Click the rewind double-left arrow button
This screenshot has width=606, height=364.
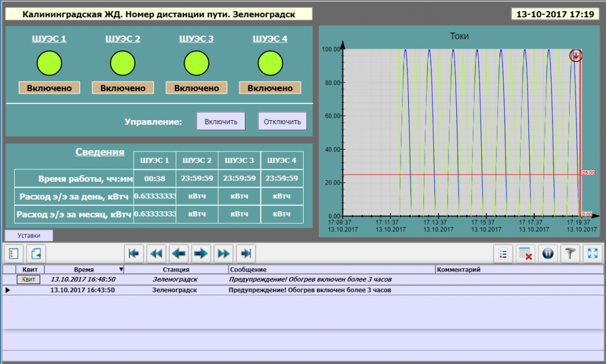156,253
